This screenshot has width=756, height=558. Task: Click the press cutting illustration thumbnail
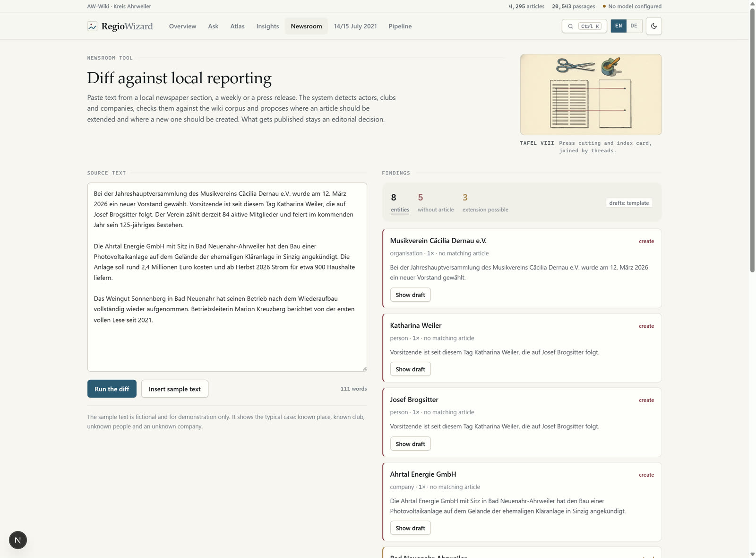(x=591, y=95)
